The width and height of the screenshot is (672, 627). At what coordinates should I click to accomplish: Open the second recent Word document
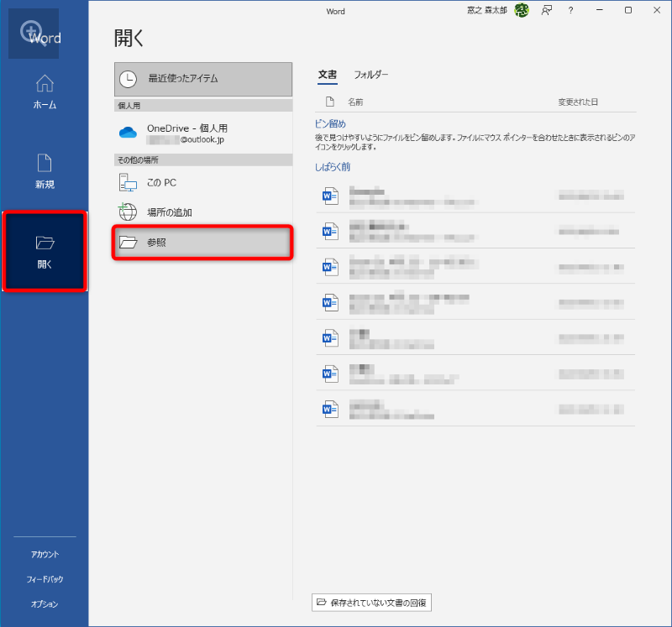click(x=475, y=232)
